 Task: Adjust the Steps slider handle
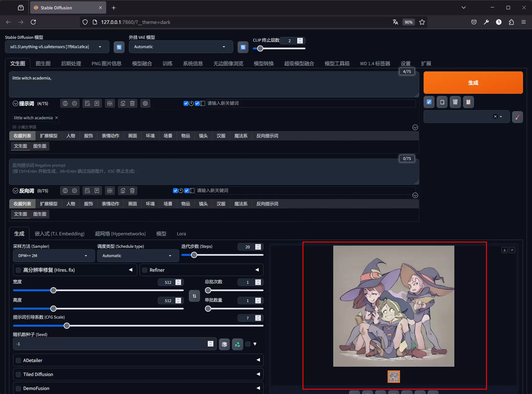[194, 255]
